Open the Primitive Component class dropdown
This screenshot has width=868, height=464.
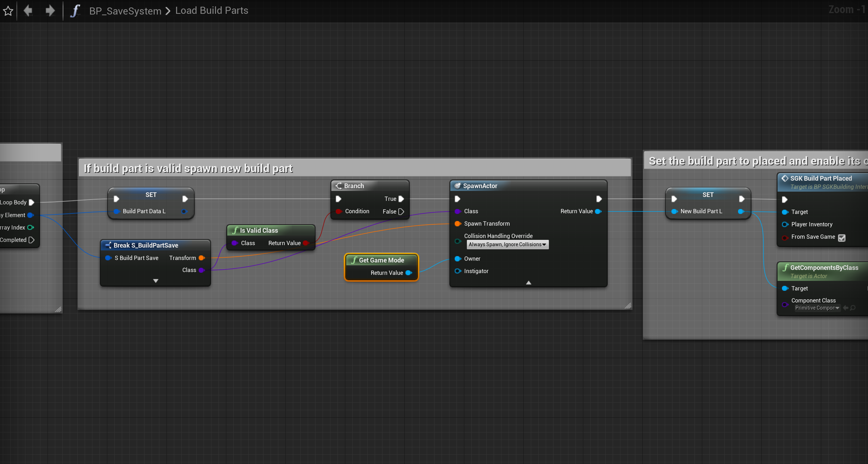(817, 308)
